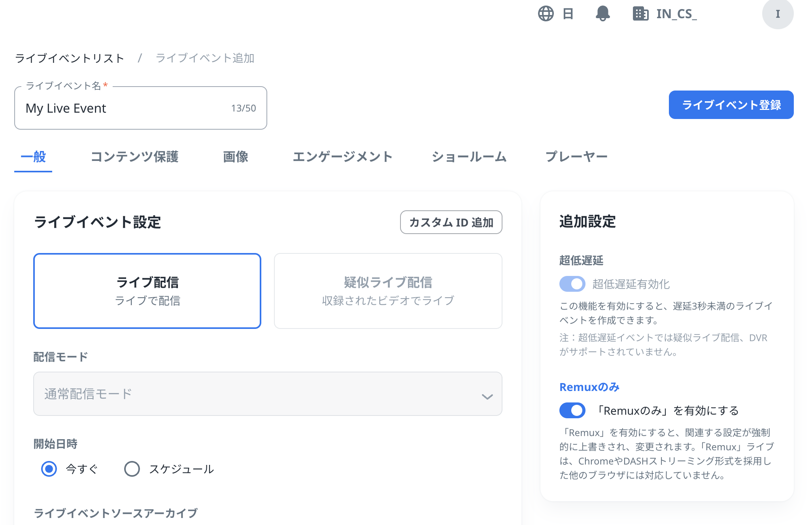Viewport: 812px width, 525px height.
Task: Click ライブイベント登録 button
Action: click(731, 105)
